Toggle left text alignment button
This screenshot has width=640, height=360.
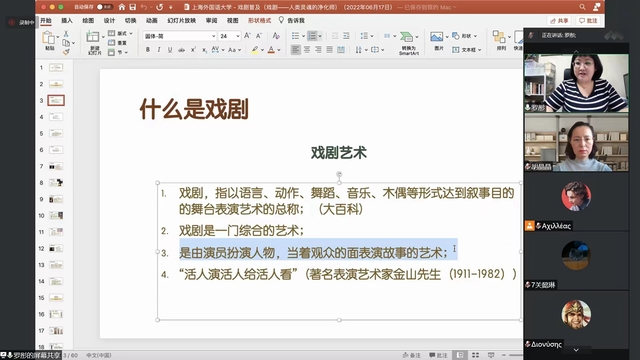[x=296, y=50]
